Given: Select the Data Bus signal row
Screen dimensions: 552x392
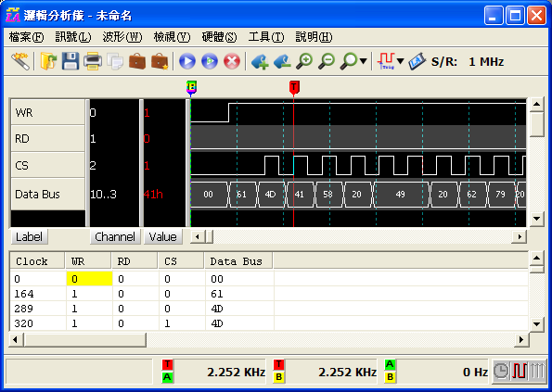Looking at the screenshot, I should click(x=48, y=194).
